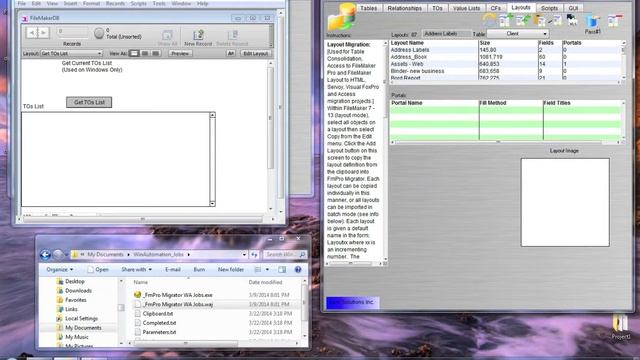Click the layout icon with the pencil
640x360 pixels.
click(554, 20)
